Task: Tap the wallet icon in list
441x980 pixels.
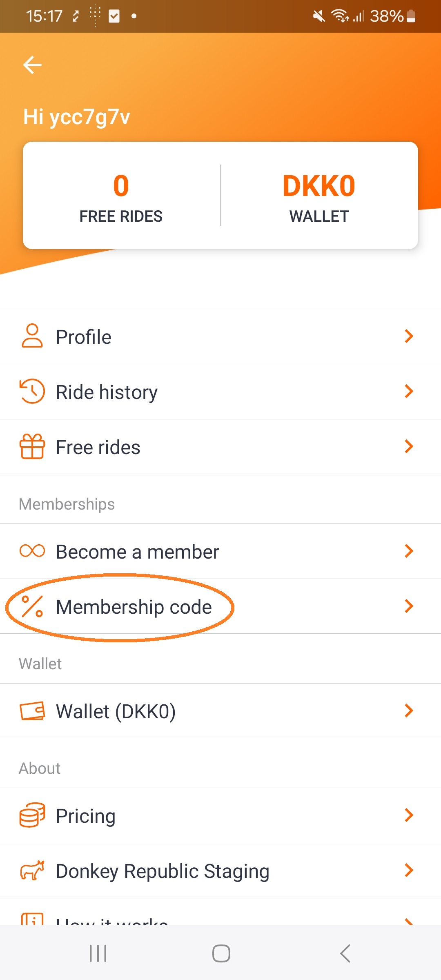Action: (x=32, y=710)
